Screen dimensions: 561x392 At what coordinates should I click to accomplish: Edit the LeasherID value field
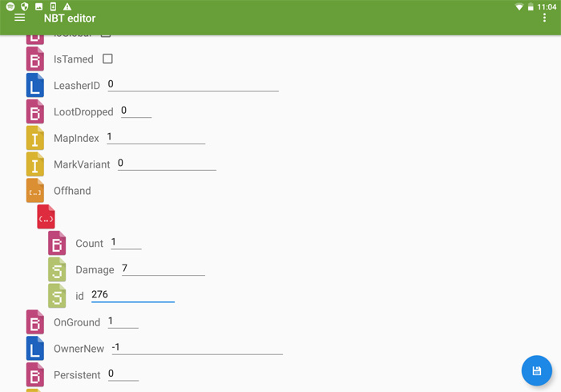[193, 84]
